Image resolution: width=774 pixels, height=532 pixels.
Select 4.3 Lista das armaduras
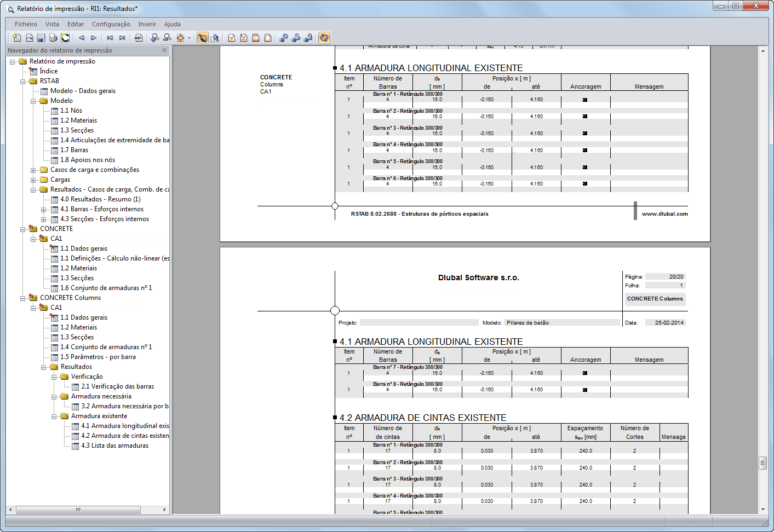tap(114, 446)
